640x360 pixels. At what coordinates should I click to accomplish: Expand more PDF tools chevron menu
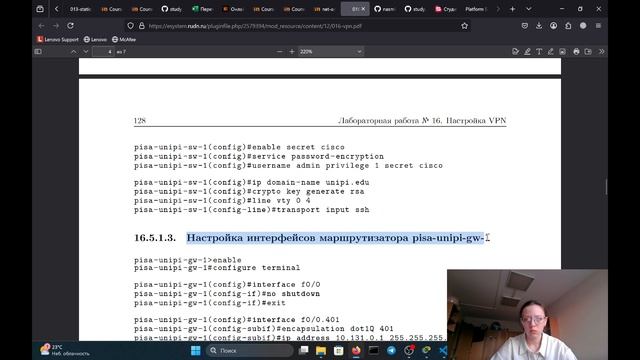tap(601, 52)
